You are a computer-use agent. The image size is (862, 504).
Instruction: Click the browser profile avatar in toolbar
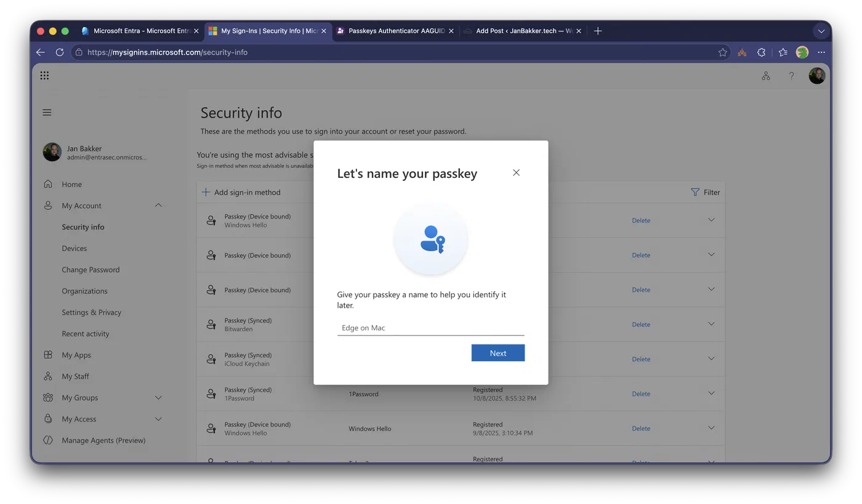click(x=802, y=52)
